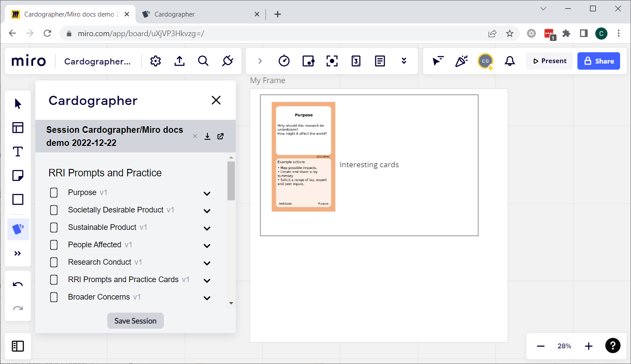Trigger reactions party popper
631x364 pixels.
[461, 61]
